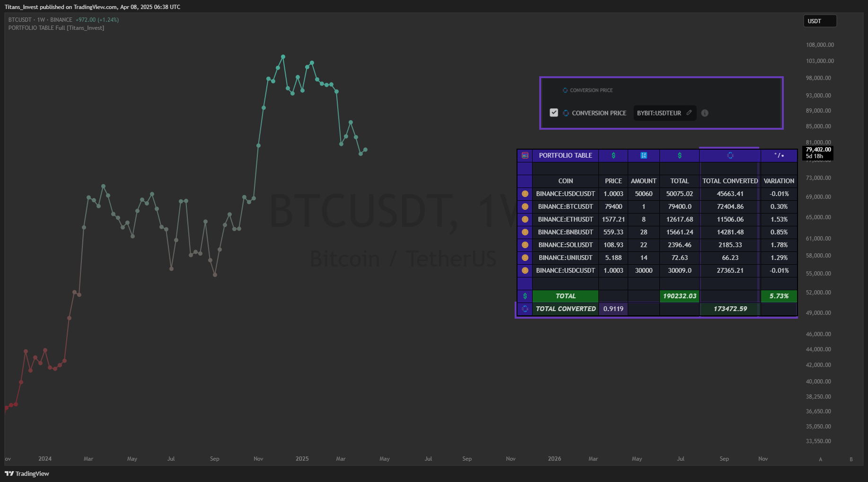This screenshot has width=868, height=482.
Task: Click the coin icon beside BINANCE:SOLUSDT
Action: [525, 245]
